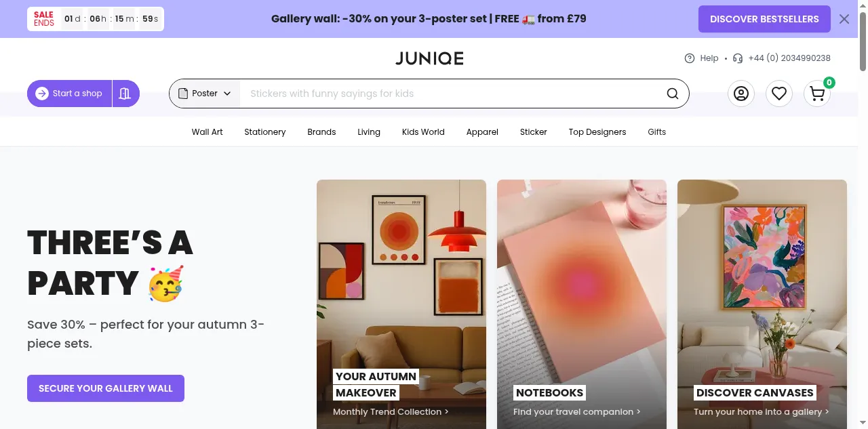Click Secure Your Gallery Wall button
Image resolution: width=868 pixels, height=429 pixels.
106,388
